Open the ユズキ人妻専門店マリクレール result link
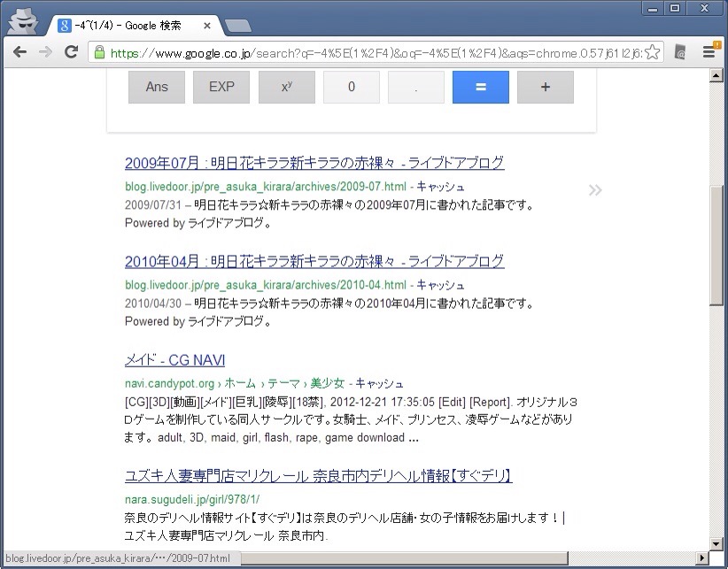The image size is (728, 569). click(319, 476)
